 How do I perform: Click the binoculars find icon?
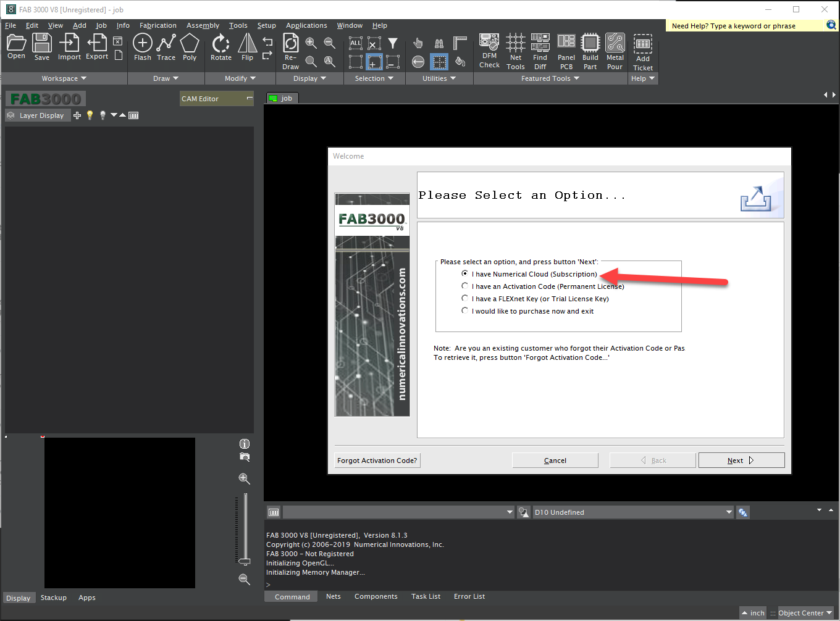coord(439,43)
